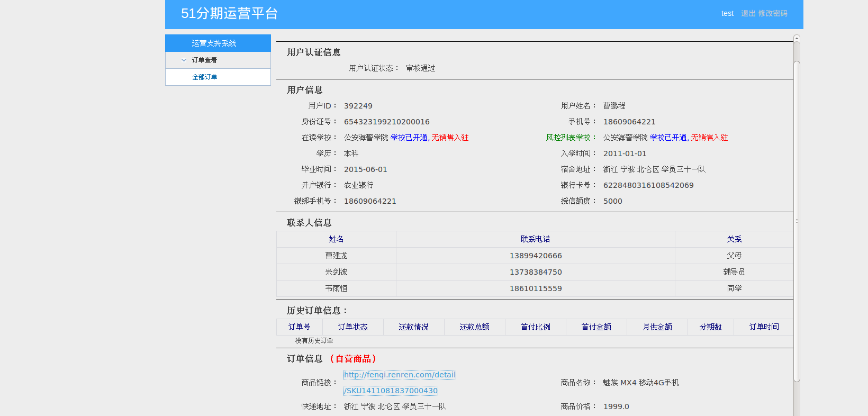Click user name 曹鹏程
Image resolution: width=868 pixels, height=416 pixels.
pyautogui.click(x=614, y=106)
